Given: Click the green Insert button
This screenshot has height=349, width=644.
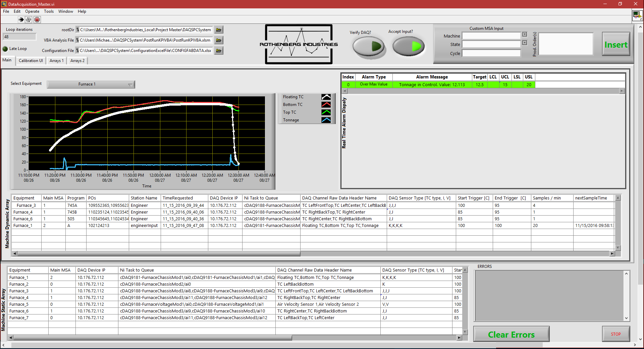Looking at the screenshot, I should click(616, 44).
